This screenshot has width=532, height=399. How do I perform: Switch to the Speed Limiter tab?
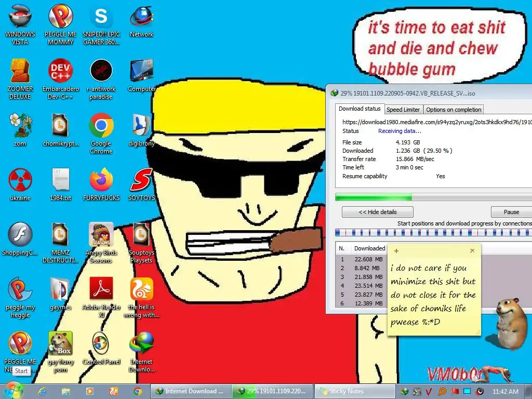[403, 110]
